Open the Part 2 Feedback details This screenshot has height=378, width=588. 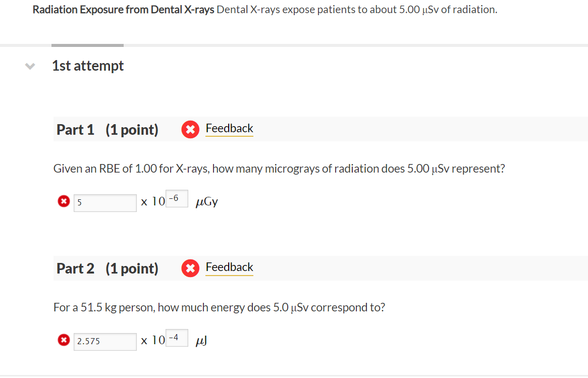coord(229,267)
